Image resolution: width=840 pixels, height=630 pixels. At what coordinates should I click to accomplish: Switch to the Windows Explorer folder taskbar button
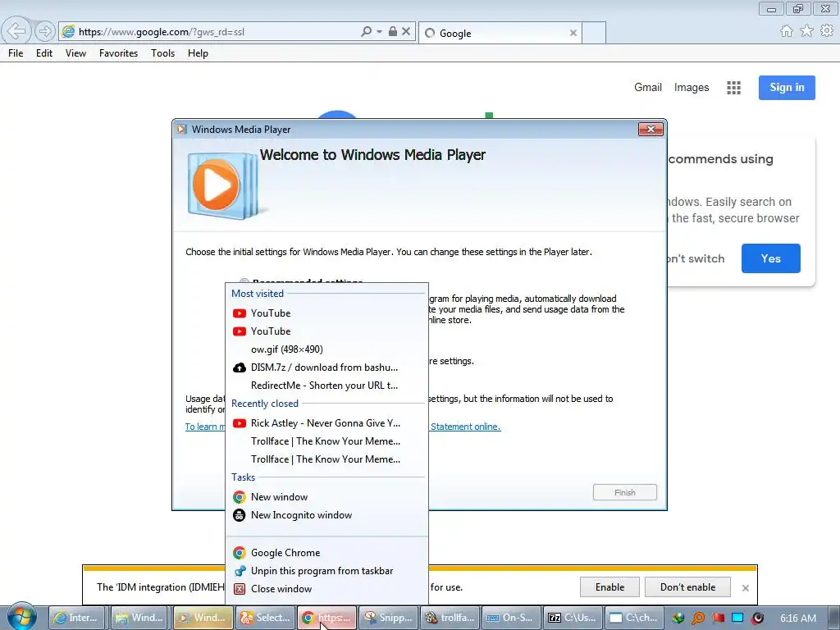140,618
